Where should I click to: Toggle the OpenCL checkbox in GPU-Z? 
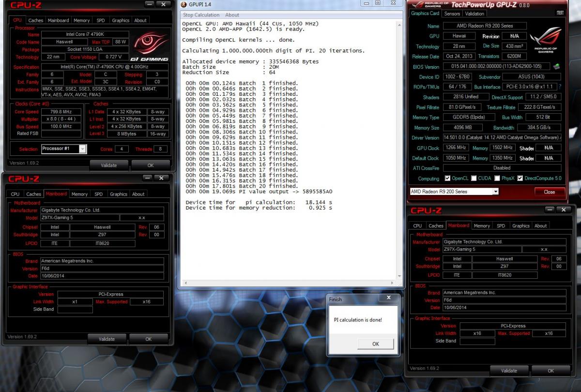coord(447,179)
